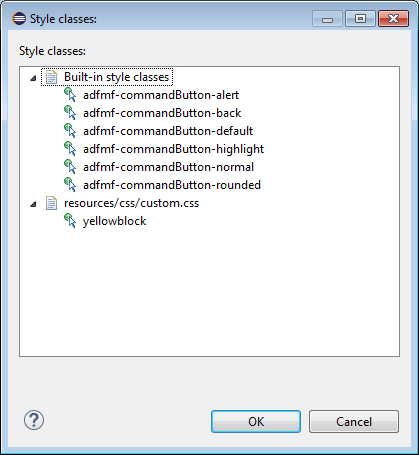
Task: Maximize the Style classes dialog window
Action: pos(360,19)
